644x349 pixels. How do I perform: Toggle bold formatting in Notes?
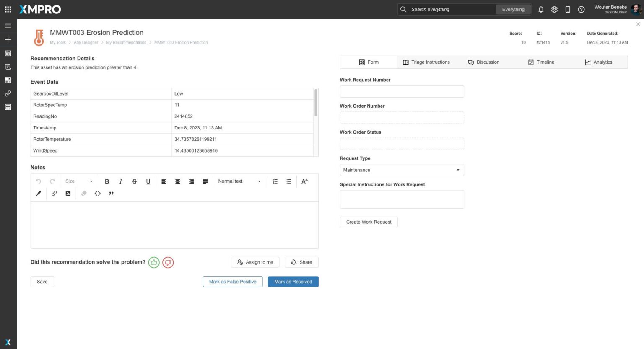[107, 181]
